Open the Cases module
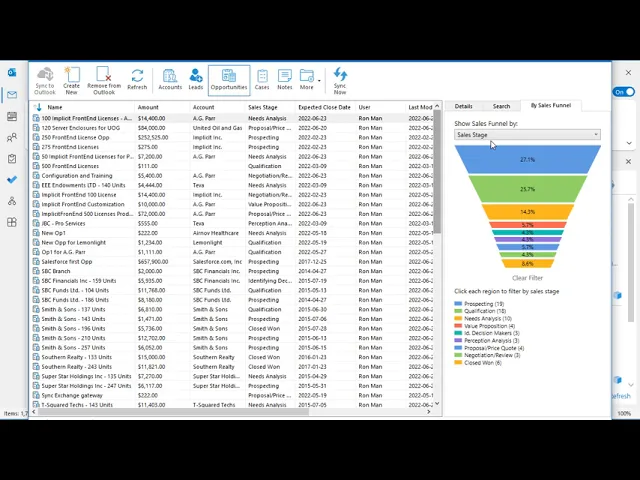The height and width of the screenshot is (480, 640). (x=262, y=80)
